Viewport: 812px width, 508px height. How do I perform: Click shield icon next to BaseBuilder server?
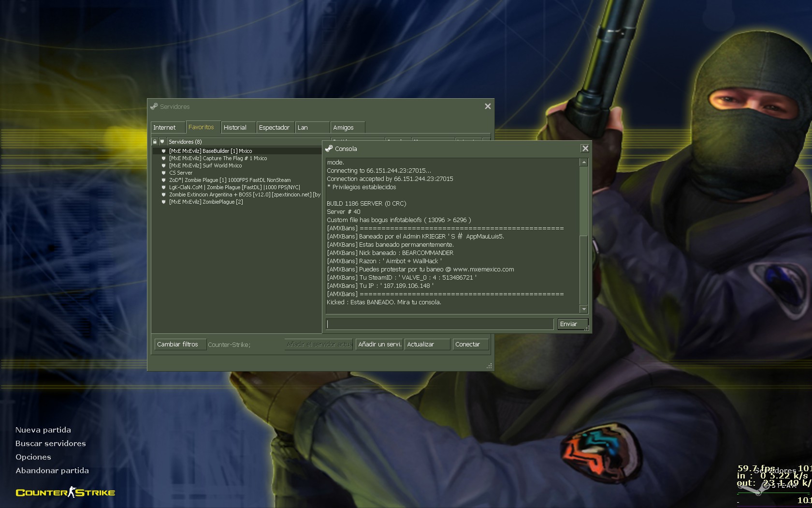(x=164, y=151)
